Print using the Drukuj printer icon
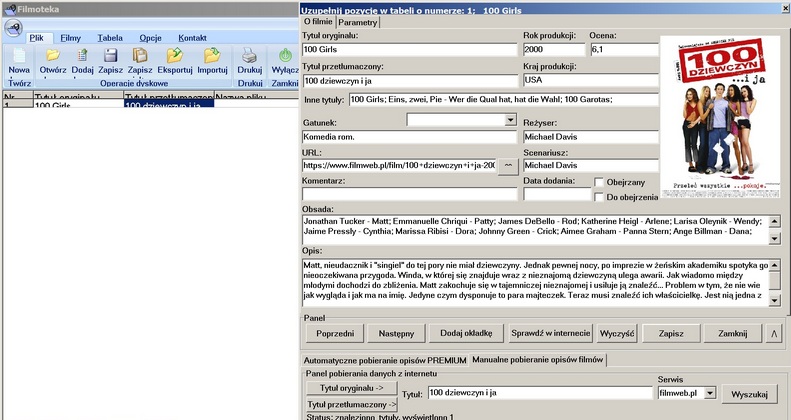791x420 pixels. 250,55
